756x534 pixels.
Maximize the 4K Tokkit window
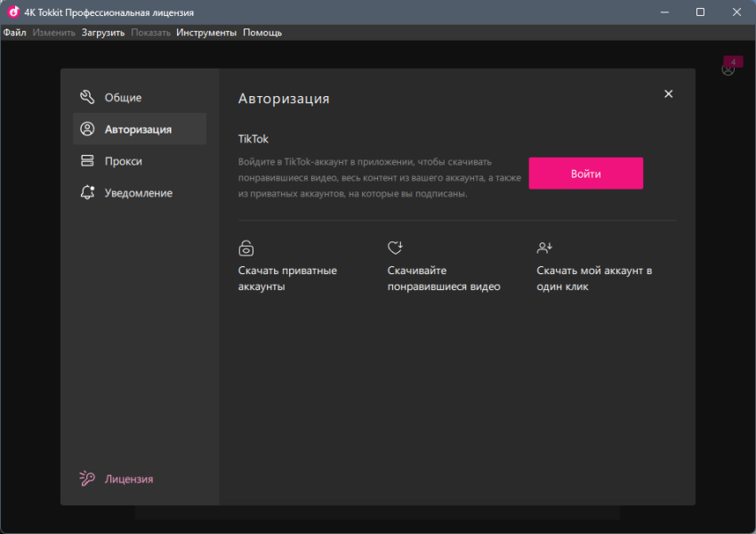click(x=701, y=12)
